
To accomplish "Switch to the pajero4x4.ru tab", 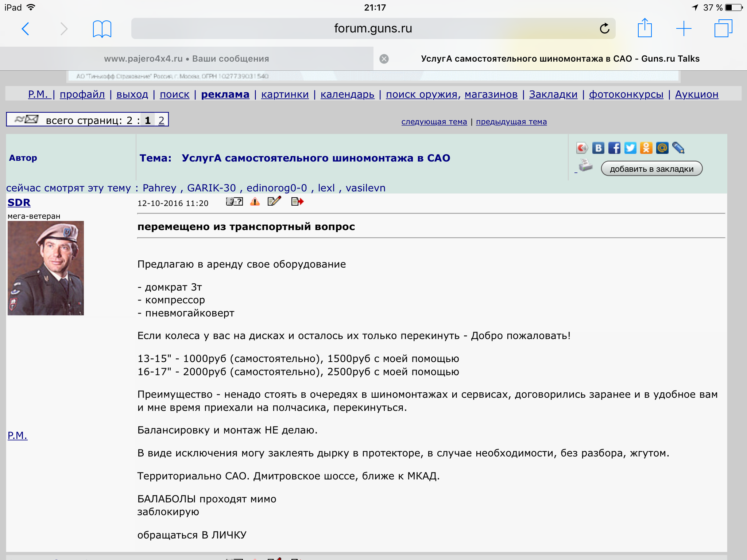I will [186, 59].
